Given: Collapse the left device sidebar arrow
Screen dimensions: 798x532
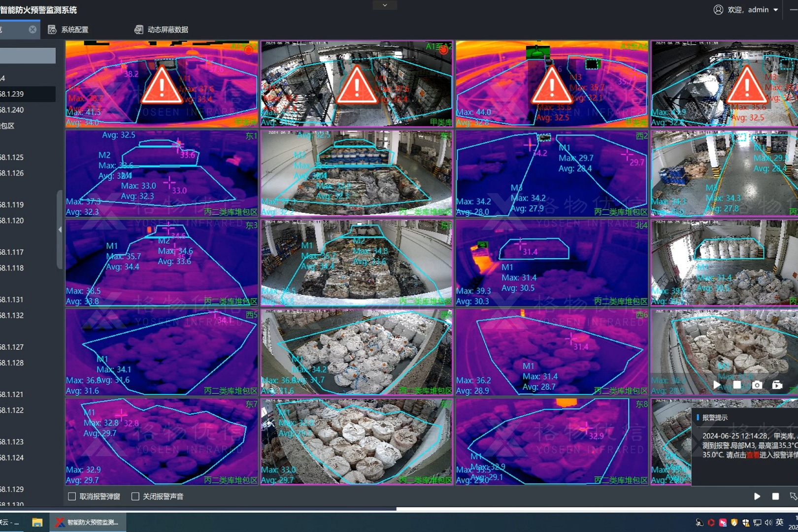Looking at the screenshot, I should (60, 230).
